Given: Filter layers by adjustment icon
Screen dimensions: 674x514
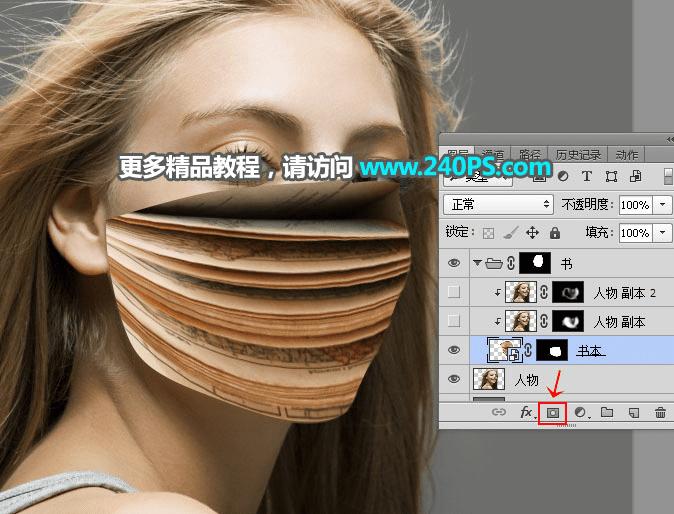Looking at the screenshot, I should click(563, 176).
